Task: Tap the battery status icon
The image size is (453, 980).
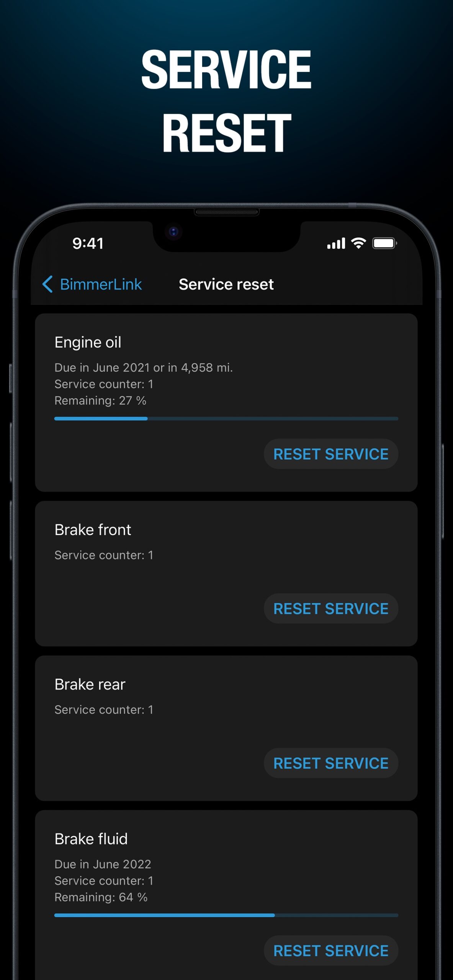Action: tap(384, 243)
